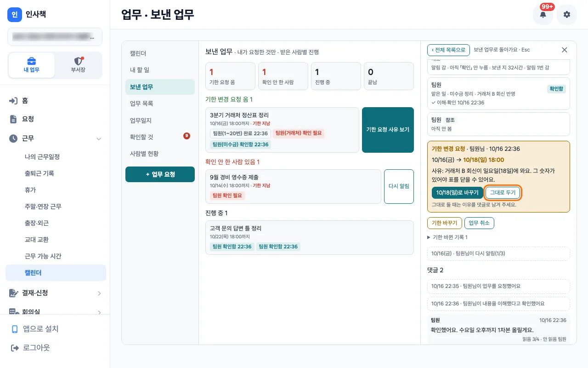Expand 기한 바뀐 기록 1 disclosure
The height and width of the screenshot is (368, 588).
coord(447,237)
